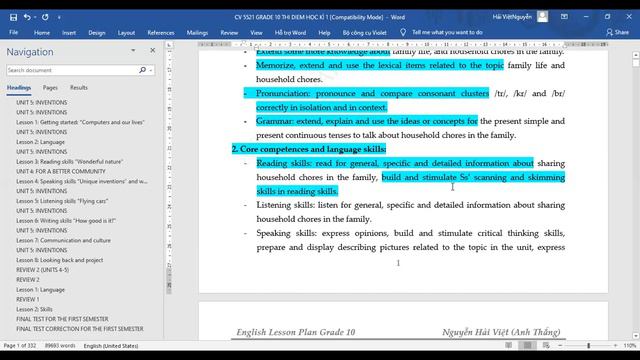
Task: Go to heading Lesson 2: Skills
Action: click(x=34, y=309)
